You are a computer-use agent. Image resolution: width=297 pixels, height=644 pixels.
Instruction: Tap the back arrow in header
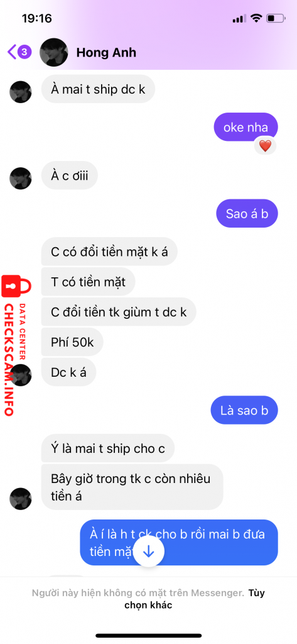[12, 53]
